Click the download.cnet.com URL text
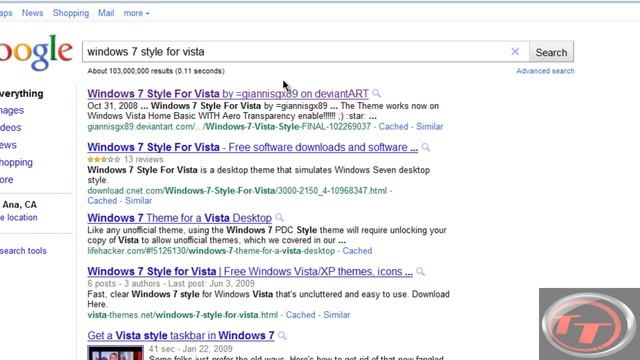This screenshot has width=640, height=360. pos(237,191)
